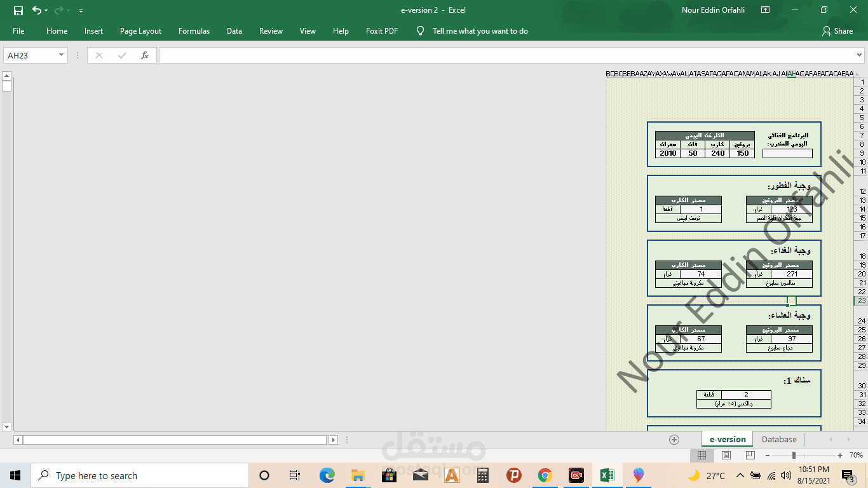Click the daily-totals cell with value 150

tap(743, 153)
